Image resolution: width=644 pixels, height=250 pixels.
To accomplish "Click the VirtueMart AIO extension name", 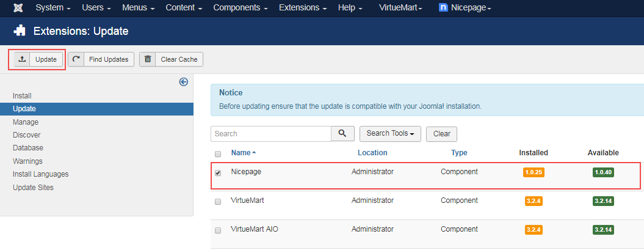I will coord(255,229).
